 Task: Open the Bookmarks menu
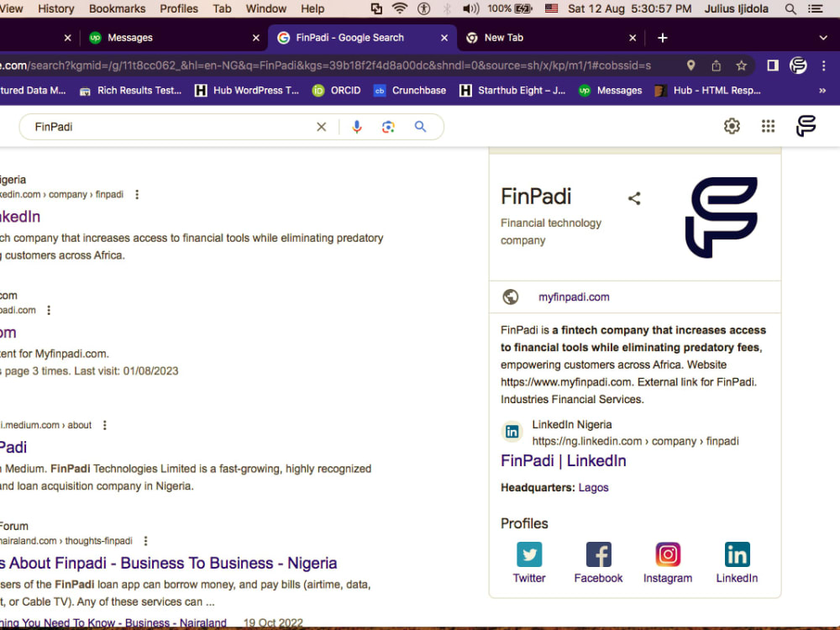point(118,8)
